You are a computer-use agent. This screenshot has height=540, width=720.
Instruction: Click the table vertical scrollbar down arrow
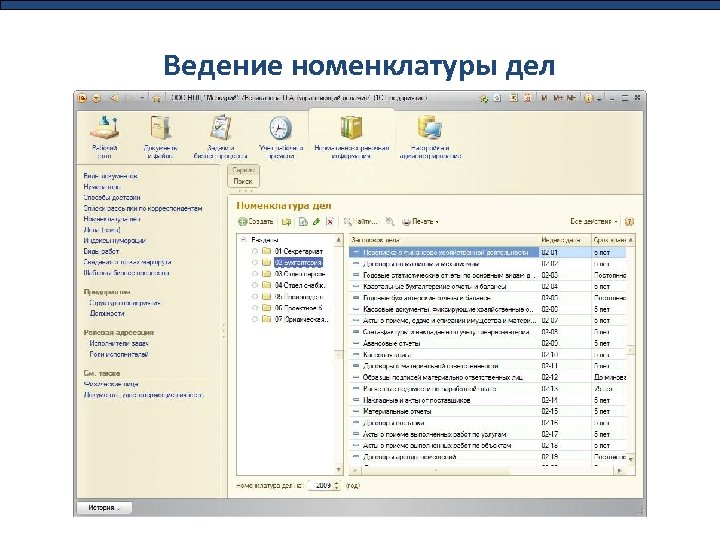pos(631,459)
